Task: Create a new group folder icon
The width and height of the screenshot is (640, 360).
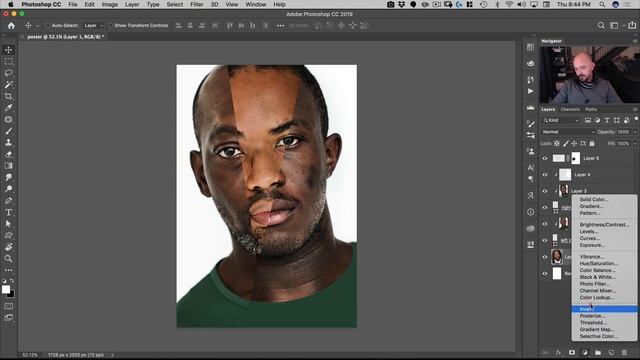Action: pyautogui.click(x=598, y=352)
